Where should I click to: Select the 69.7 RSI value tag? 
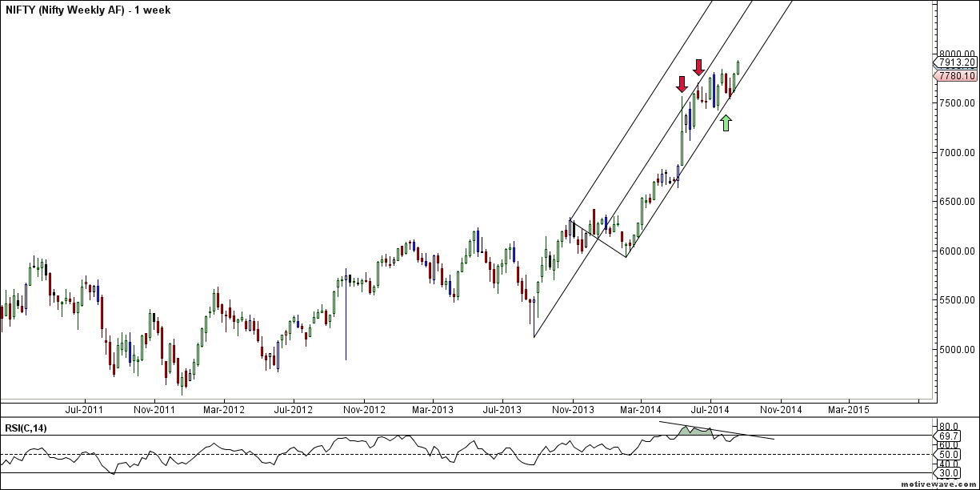coord(949,434)
